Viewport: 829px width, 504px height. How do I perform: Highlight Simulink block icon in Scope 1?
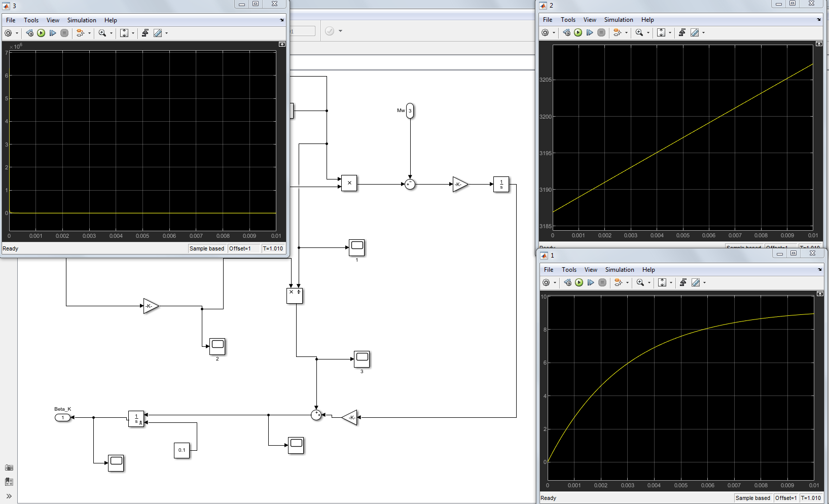tap(618, 282)
